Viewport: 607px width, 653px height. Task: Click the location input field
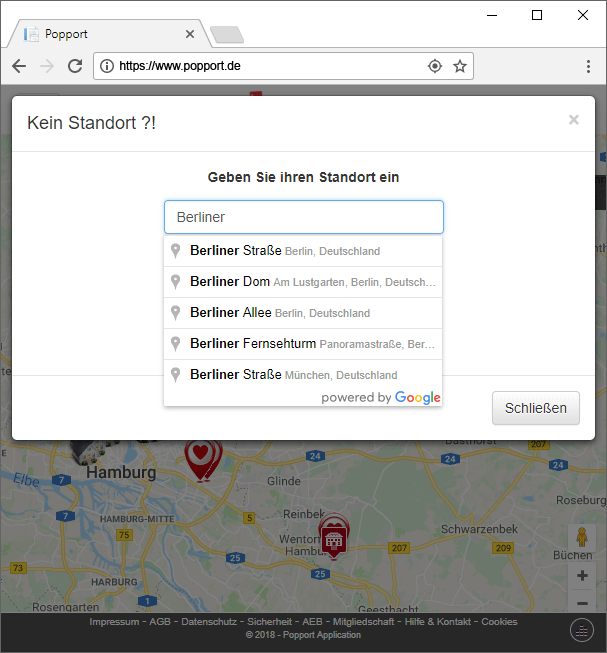(303, 217)
